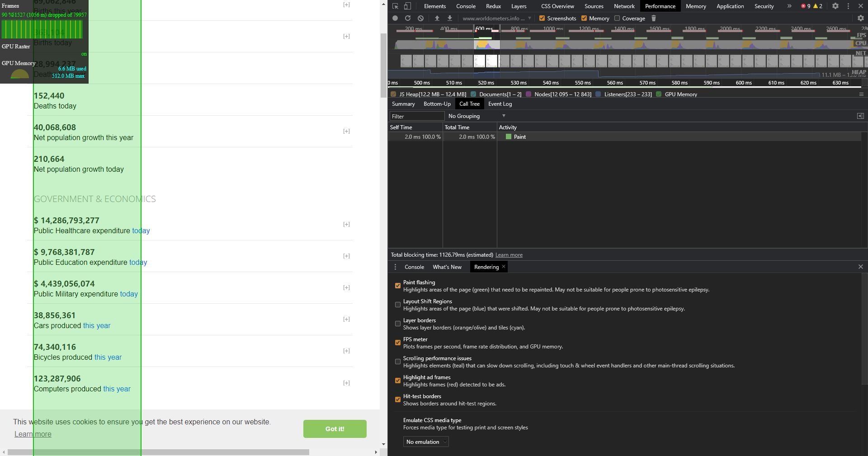Enable Layout Shift Regions
This screenshot has width=868, height=456.
[398, 305]
